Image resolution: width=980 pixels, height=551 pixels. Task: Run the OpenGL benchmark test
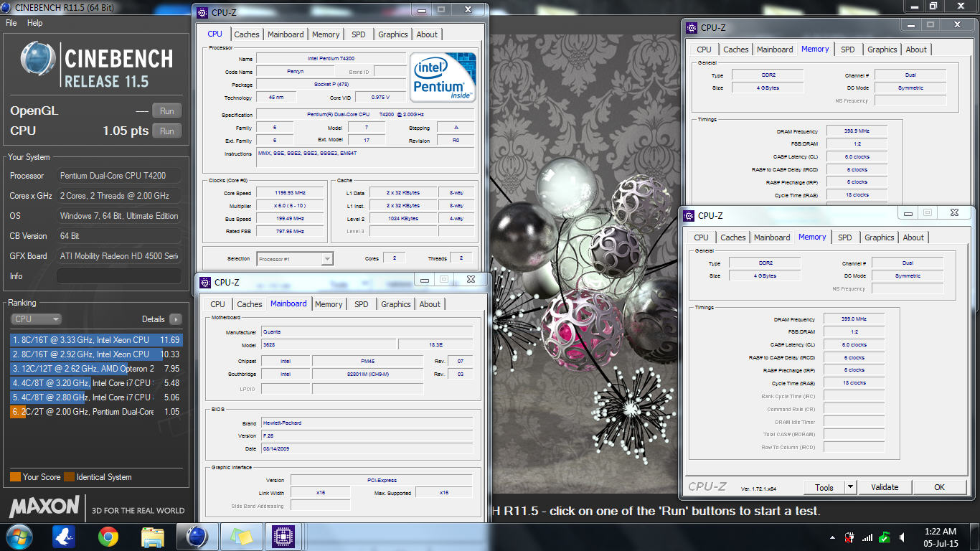click(167, 111)
